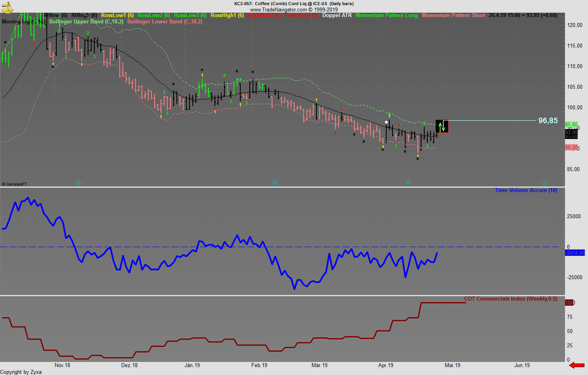588x375 pixels.
Task: Click the green 95,85 price label
Action: pyautogui.click(x=571, y=124)
